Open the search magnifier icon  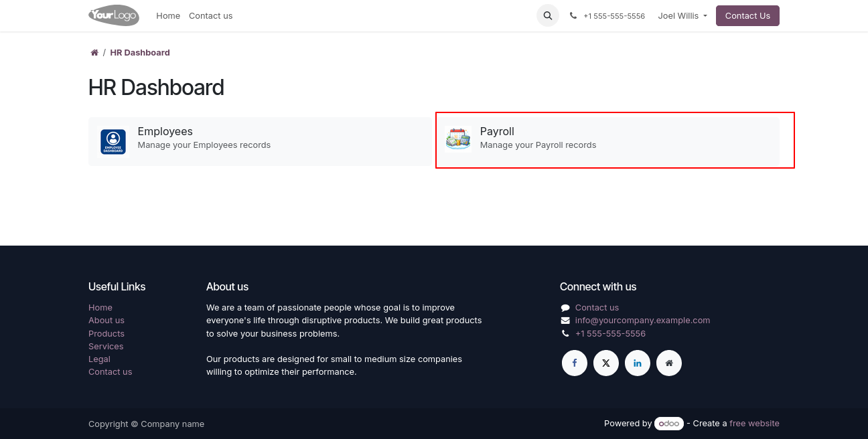coord(547,15)
